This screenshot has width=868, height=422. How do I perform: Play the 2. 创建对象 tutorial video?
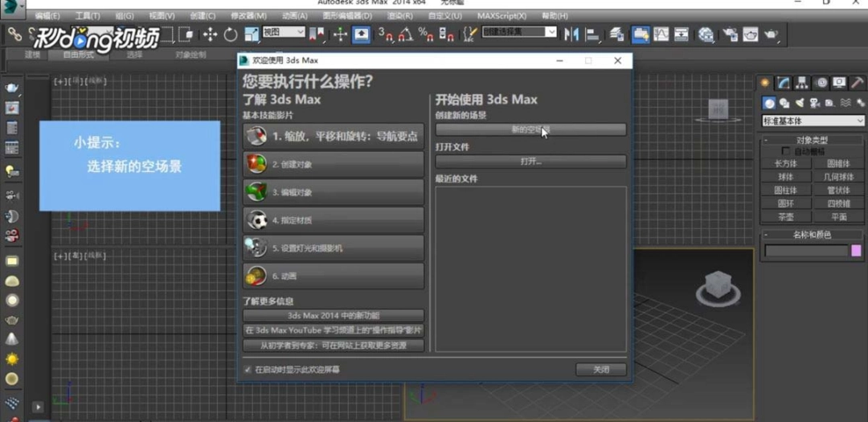[x=334, y=165]
